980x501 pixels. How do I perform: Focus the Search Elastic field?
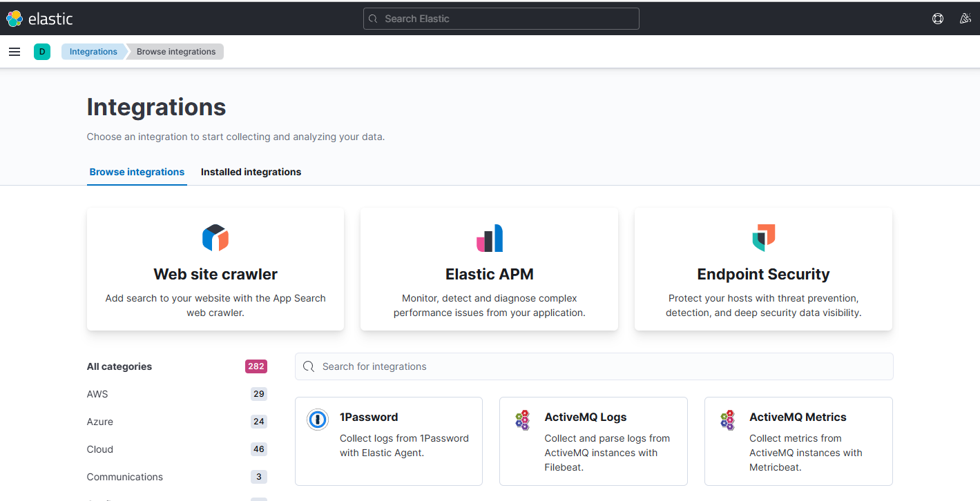click(501, 19)
